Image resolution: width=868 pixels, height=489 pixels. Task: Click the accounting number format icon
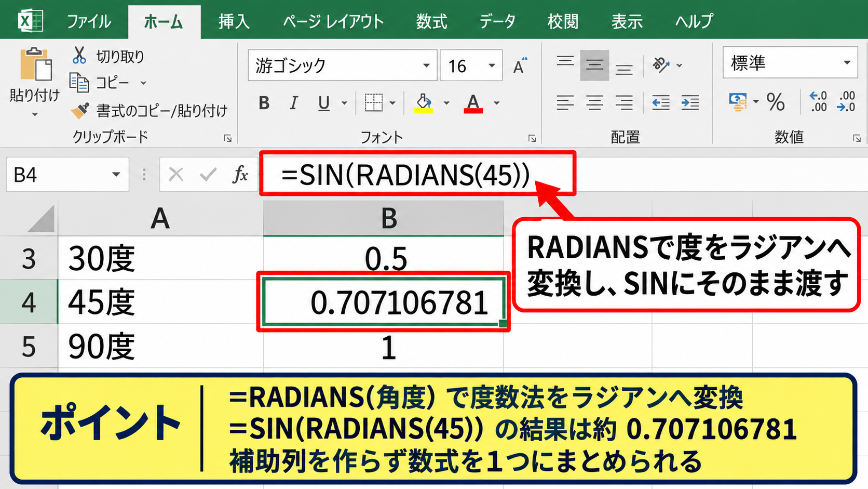coord(738,102)
